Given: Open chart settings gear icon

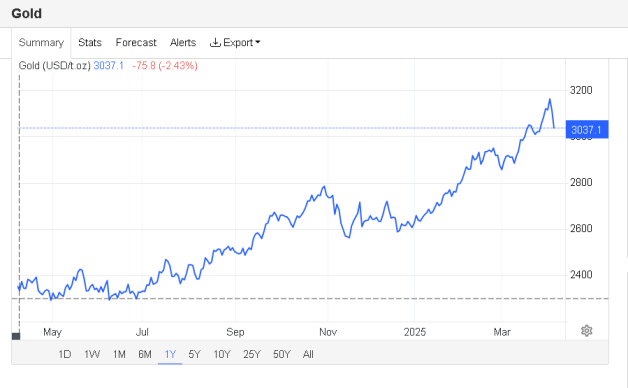Looking at the screenshot, I should (x=586, y=331).
